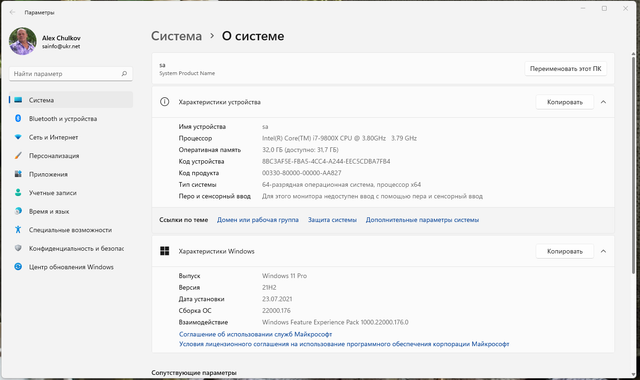This screenshot has height=380, width=640.
Task: Copy Windows specifications with Копировать
Action: 564,251
